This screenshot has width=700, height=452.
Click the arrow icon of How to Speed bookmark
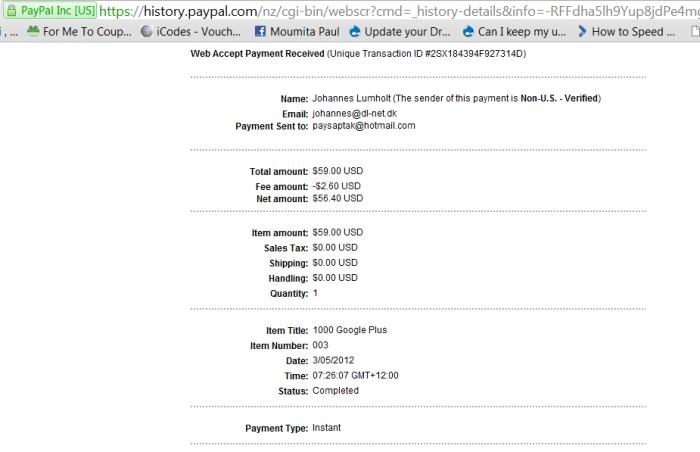point(581,31)
